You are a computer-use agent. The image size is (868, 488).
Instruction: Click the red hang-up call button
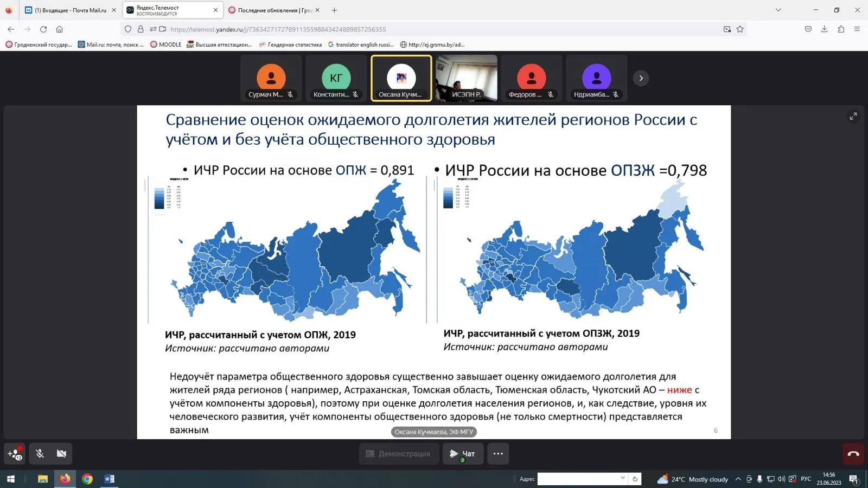pyautogui.click(x=853, y=454)
